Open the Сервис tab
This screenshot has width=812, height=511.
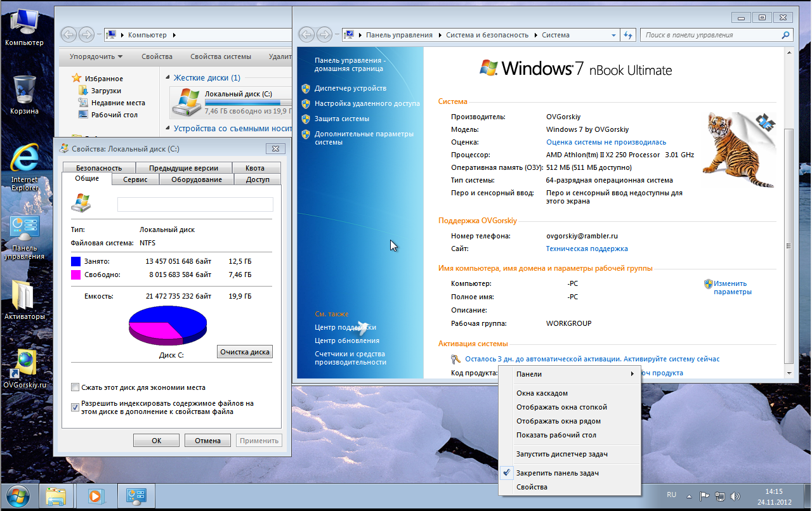(135, 179)
